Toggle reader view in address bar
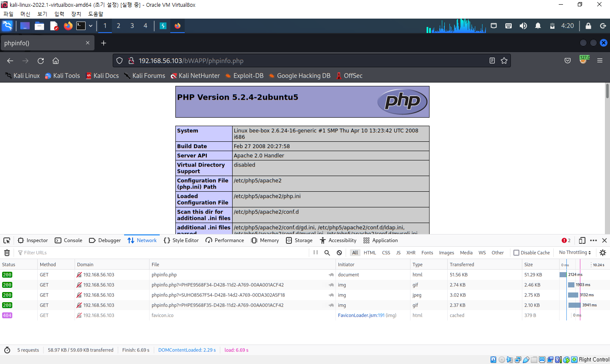610x364 pixels. (492, 61)
